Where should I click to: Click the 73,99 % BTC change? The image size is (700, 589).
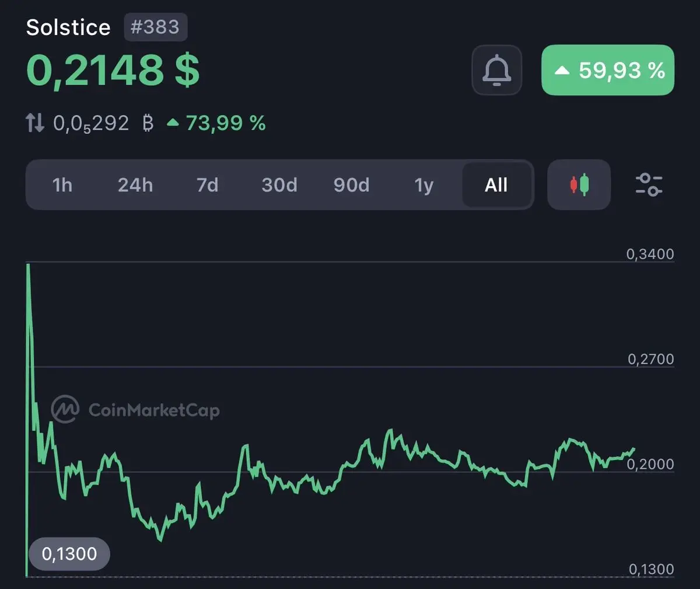[217, 123]
